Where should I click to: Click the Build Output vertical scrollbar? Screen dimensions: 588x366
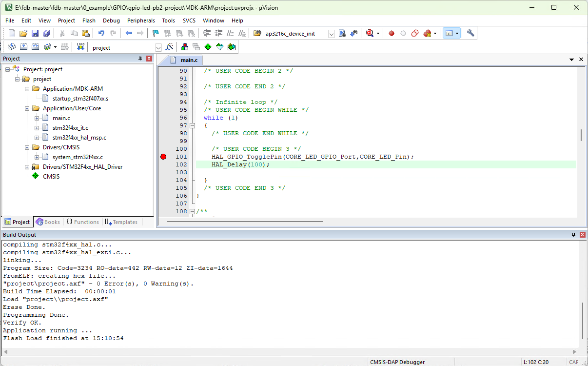(x=583, y=320)
